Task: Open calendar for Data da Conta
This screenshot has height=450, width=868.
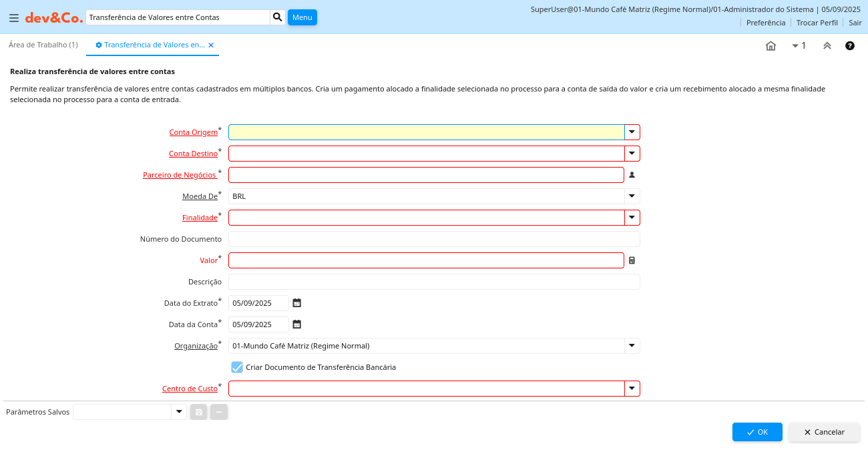Action: [297, 324]
